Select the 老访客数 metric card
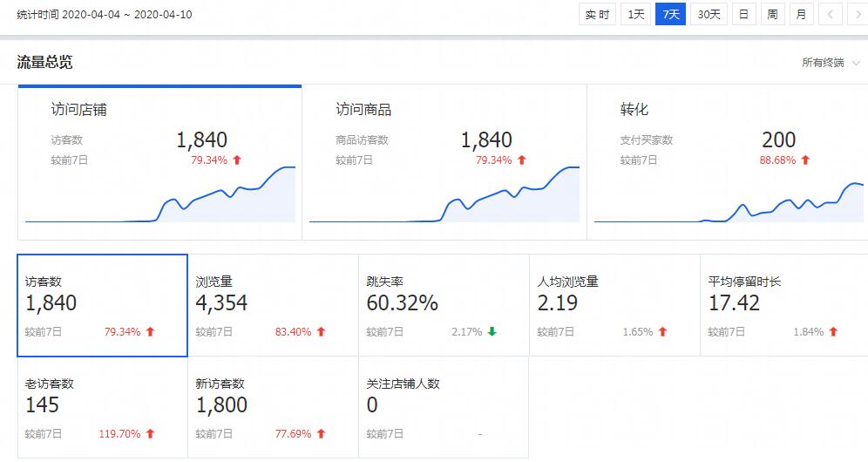868x462 pixels. pyautogui.click(x=103, y=407)
